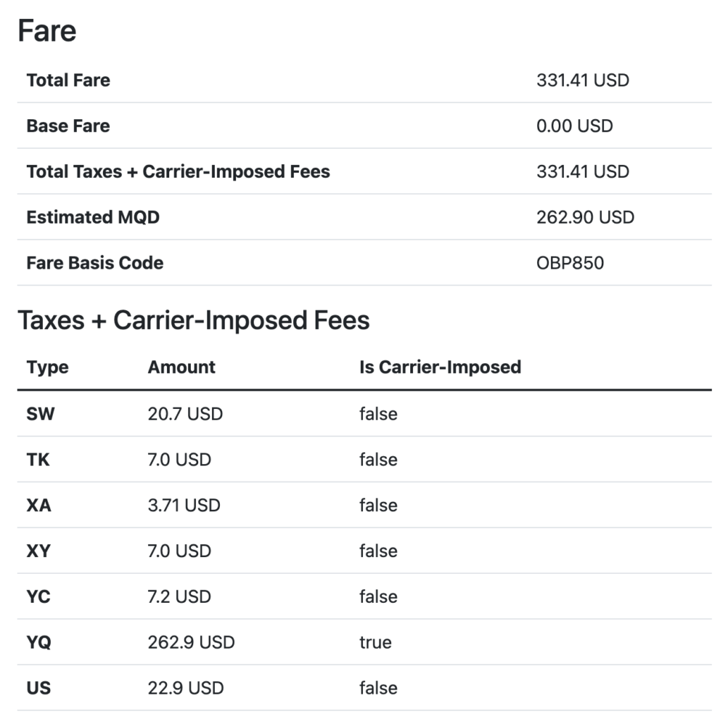The image size is (728, 722).
Task: Select the XY tax type cell
Action: 39,551
